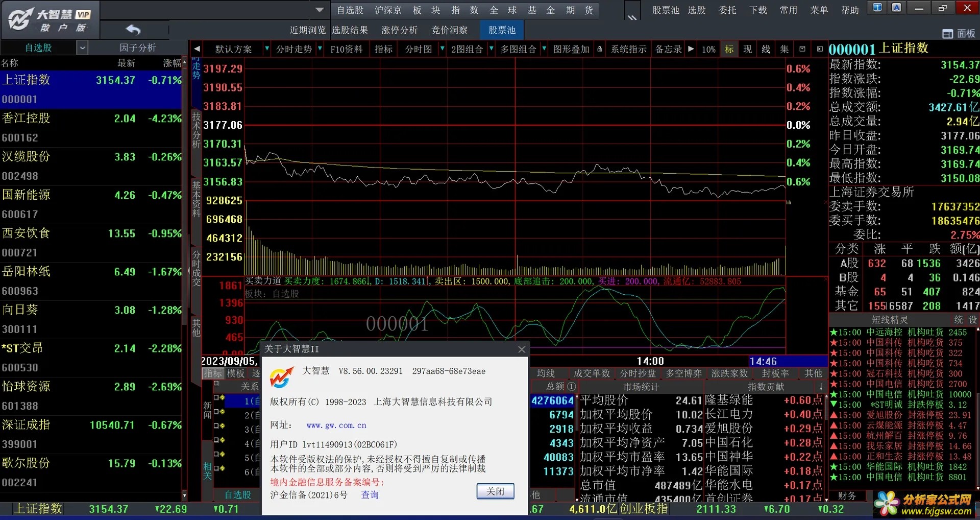The image size is (980, 520).
Task: Open the 涨停分析 tab
Action: coord(399,30)
